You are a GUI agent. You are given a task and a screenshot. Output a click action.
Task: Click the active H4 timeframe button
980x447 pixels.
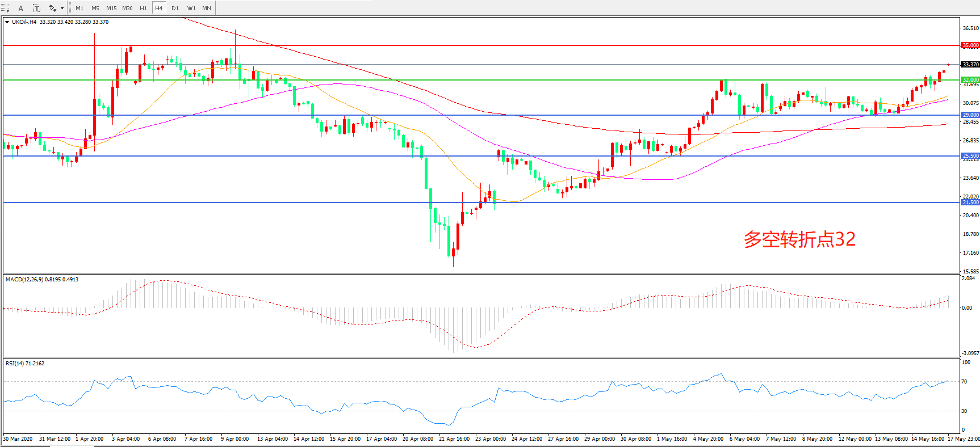159,8
